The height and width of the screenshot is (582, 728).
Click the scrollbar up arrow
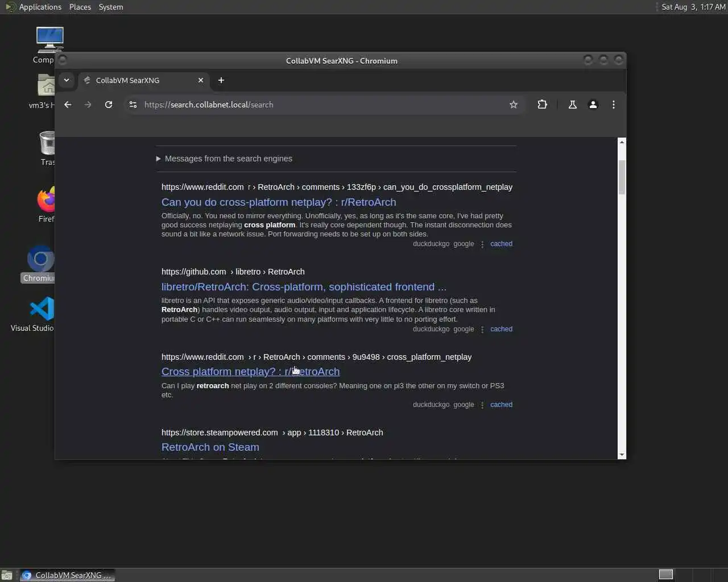(622, 142)
